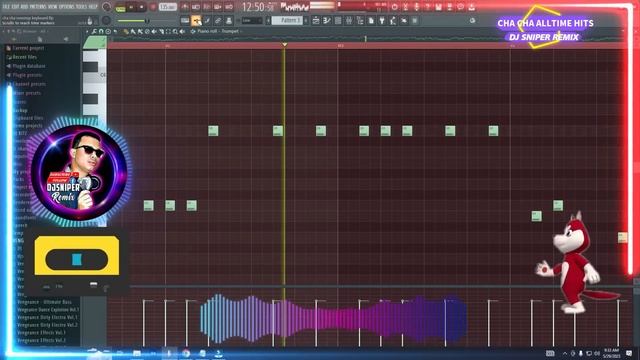Open the taskbar clock
The height and width of the screenshot is (360, 640).
point(611,353)
